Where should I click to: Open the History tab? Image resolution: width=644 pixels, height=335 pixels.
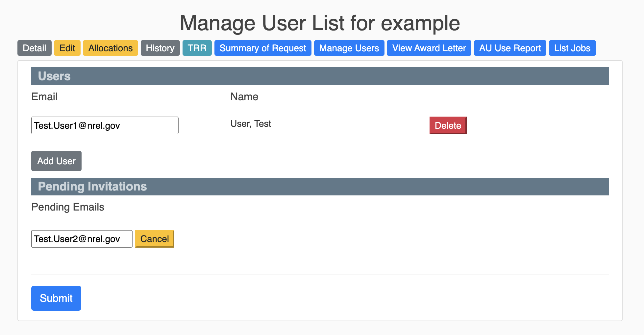tap(160, 48)
